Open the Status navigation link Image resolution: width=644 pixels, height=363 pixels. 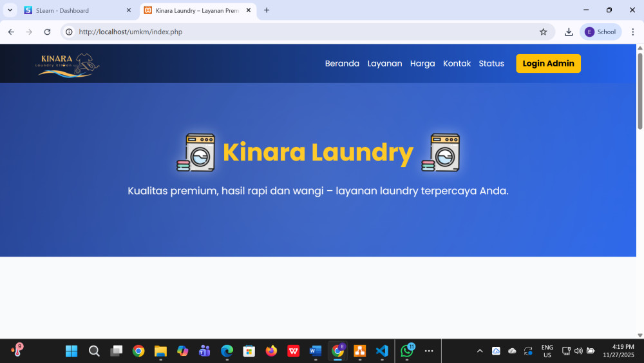[491, 63]
